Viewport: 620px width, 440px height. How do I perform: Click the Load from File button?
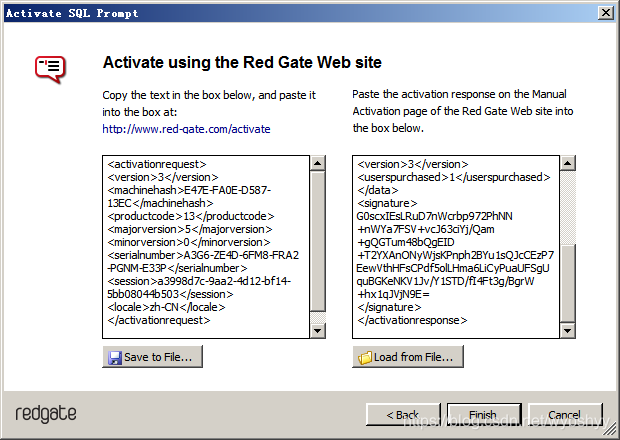click(408, 357)
